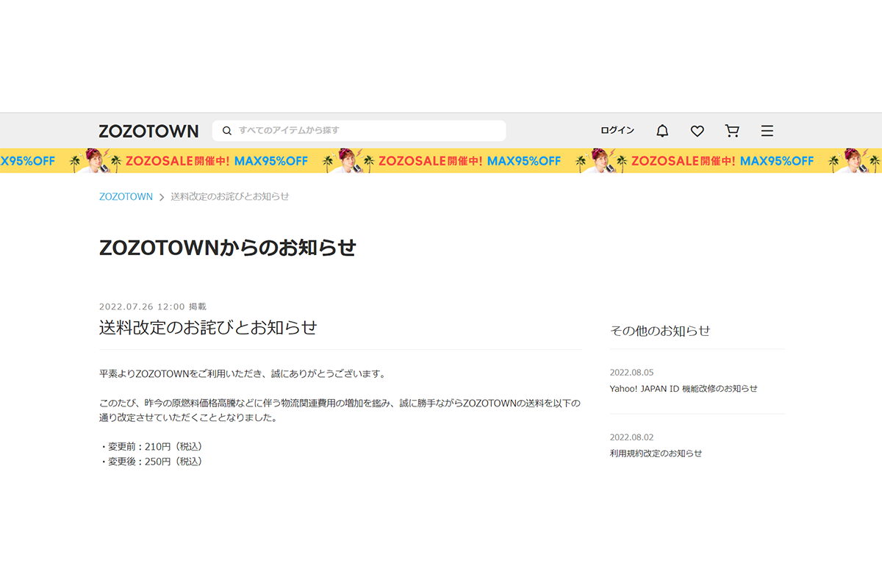Click the breadcrumb chevron separator
Image resolution: width=882 pixels, height=588 pixels.
click(x=162, y=197)
